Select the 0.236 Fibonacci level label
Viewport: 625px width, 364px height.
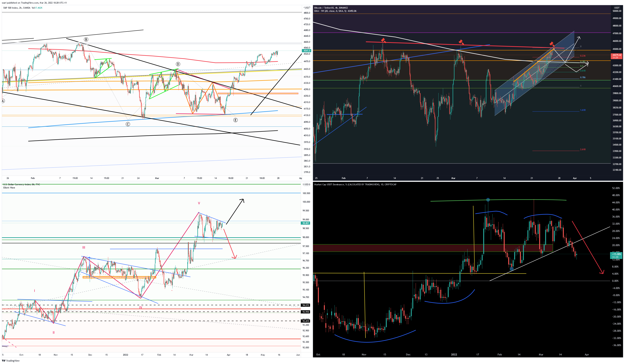point(583,56)
